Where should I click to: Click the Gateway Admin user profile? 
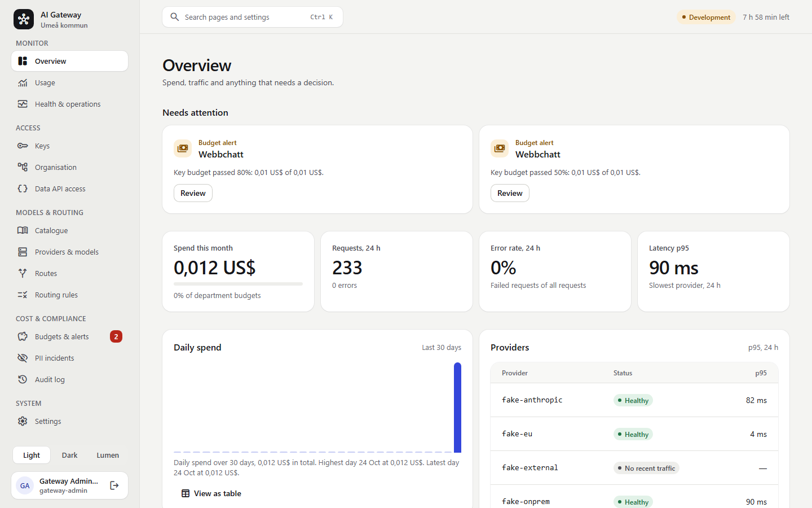tap(70, 485)
